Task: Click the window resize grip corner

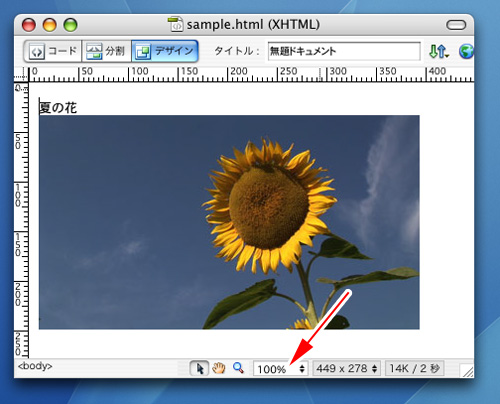Action: [x=466, y=370]
